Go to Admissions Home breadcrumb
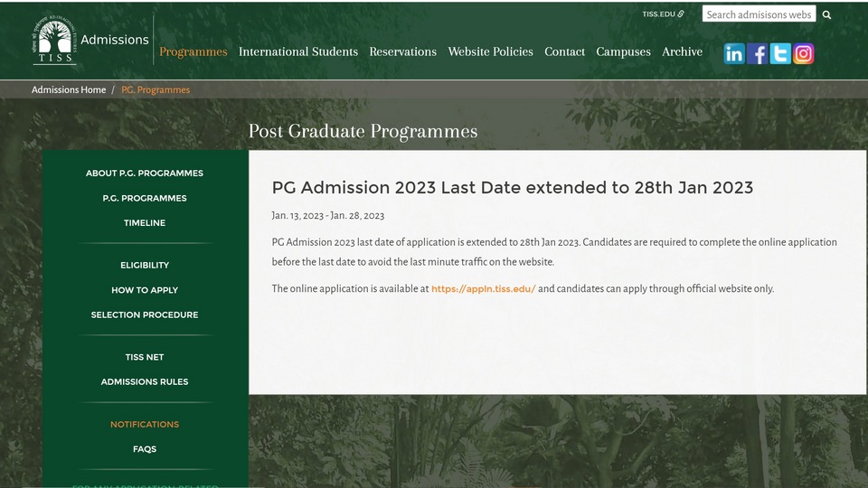 (x=69, y=89)
